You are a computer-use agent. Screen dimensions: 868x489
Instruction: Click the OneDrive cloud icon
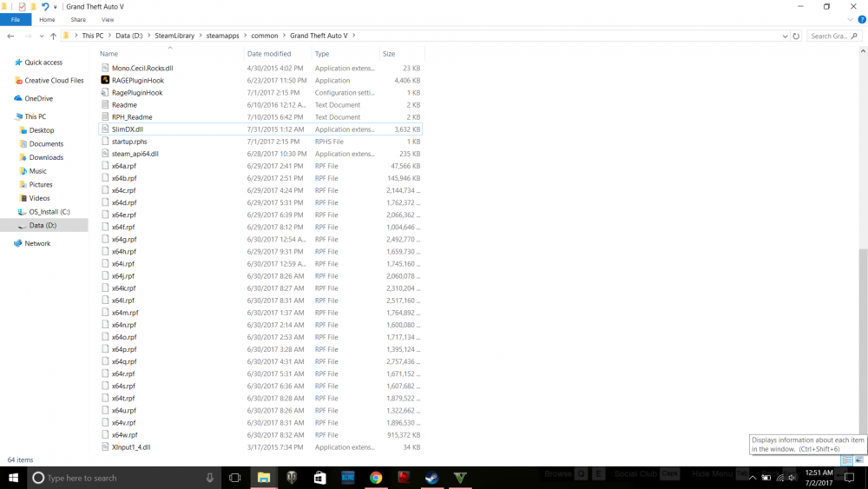[17, 98]
